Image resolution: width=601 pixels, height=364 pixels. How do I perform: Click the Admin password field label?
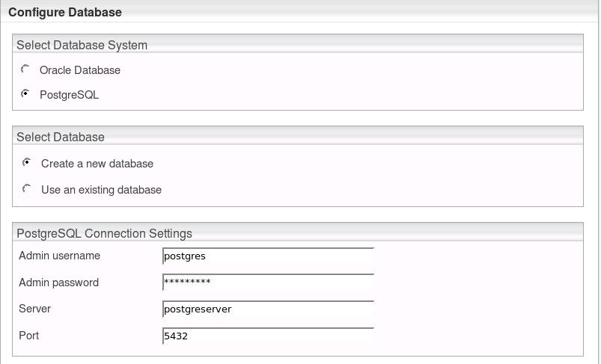click(58, 283)
